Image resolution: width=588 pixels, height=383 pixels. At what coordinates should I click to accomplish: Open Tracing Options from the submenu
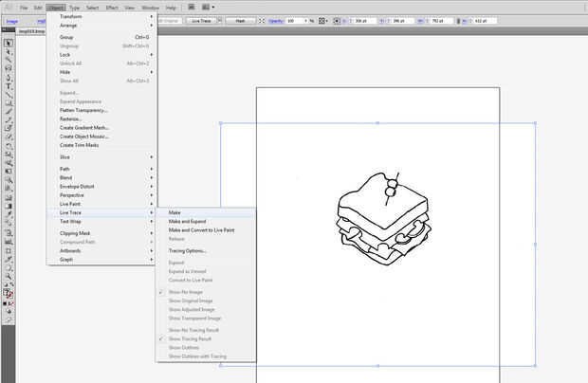(x=188, y=250)
